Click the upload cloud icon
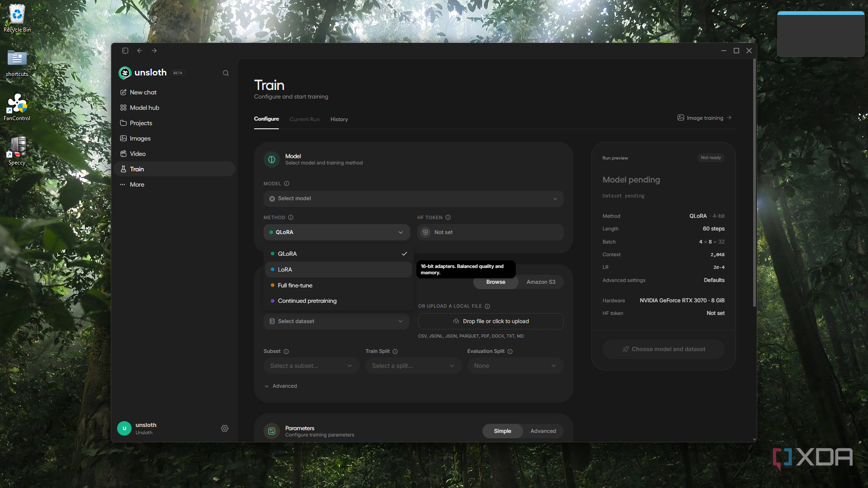The height and width of the screenshot is (488, 868). [x=456, y=321]
